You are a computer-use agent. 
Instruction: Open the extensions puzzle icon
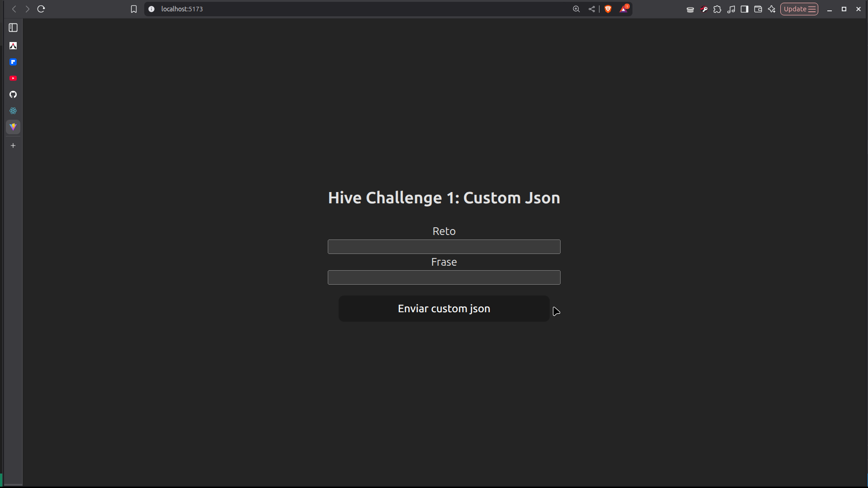(717, 9)
